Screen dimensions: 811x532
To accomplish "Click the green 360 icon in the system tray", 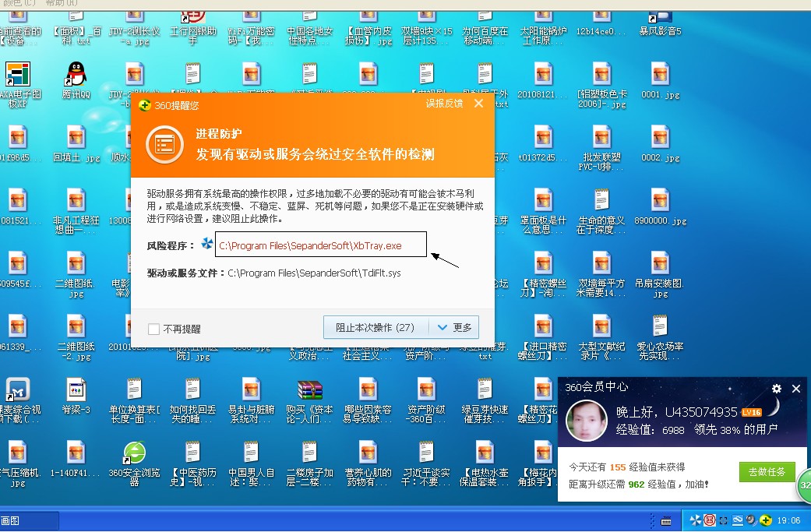I will pyautogui.click(x=765, y=520).
